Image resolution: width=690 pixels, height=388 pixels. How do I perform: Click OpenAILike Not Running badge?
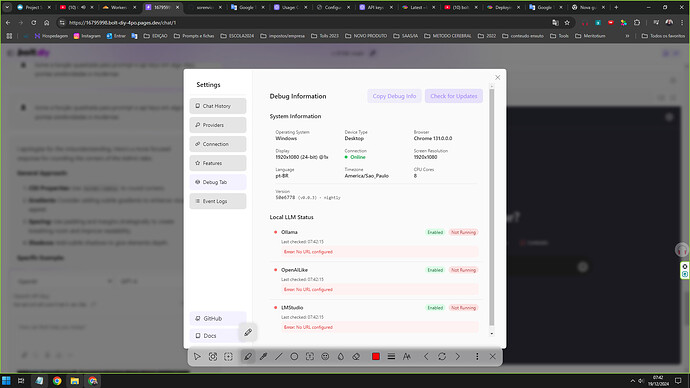[463, 270]
